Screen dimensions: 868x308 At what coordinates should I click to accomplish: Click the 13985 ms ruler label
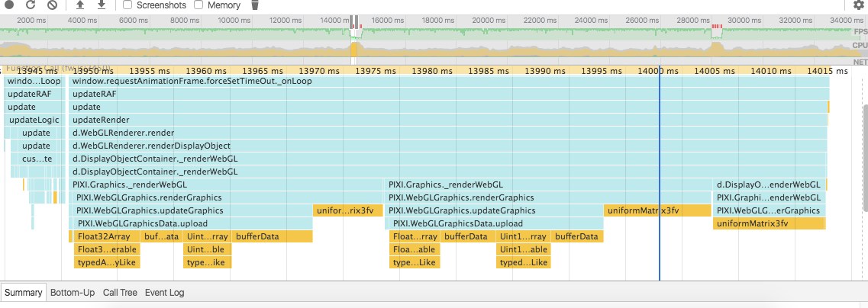[489, 71]
